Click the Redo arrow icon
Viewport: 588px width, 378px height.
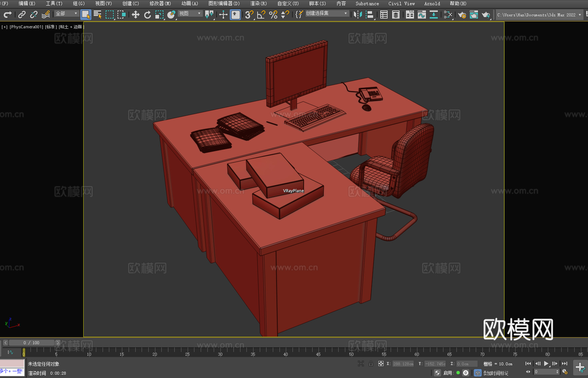(x=7, y=14)
